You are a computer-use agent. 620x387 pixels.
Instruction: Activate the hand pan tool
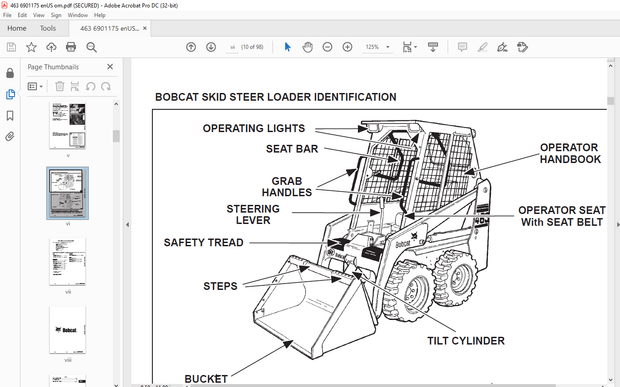click(307, 47)
